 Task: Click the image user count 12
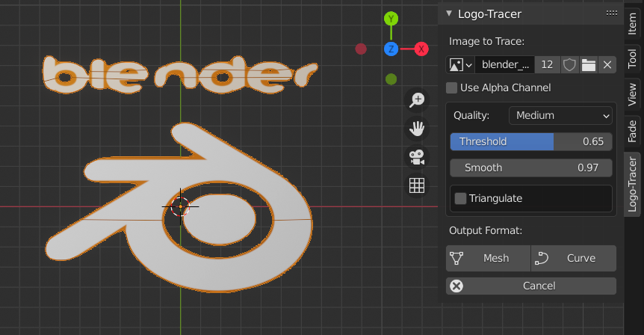point(547,65)
